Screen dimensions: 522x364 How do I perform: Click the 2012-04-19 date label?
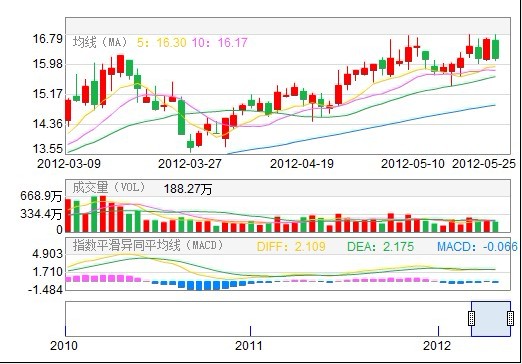pos(302,164)
